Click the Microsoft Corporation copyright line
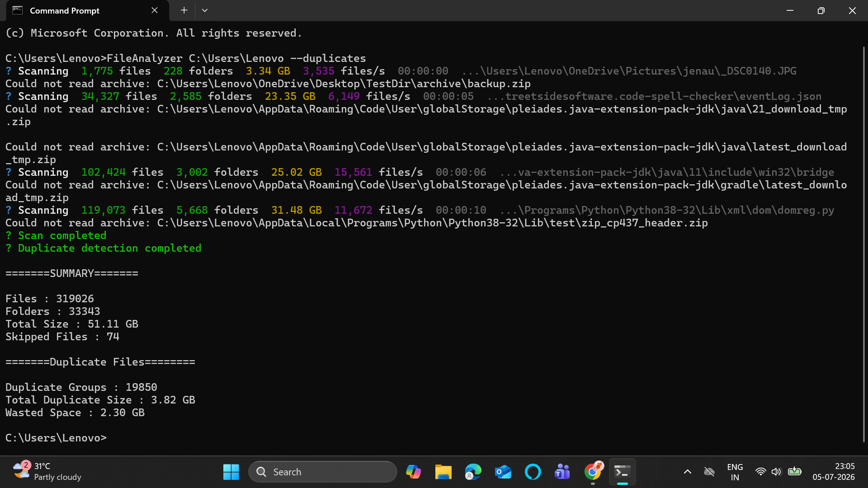Image resolution: width=868 pixels, height=488 pixels. pos(154,33)
